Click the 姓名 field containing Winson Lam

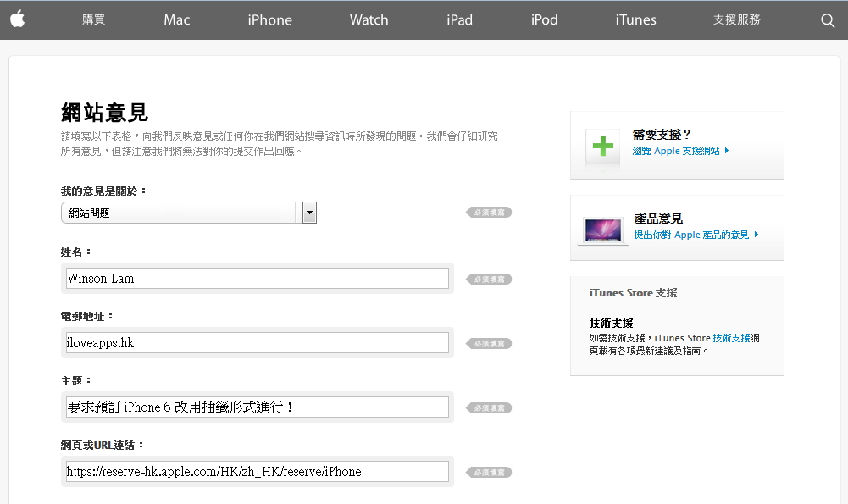[x=258, y=279]
